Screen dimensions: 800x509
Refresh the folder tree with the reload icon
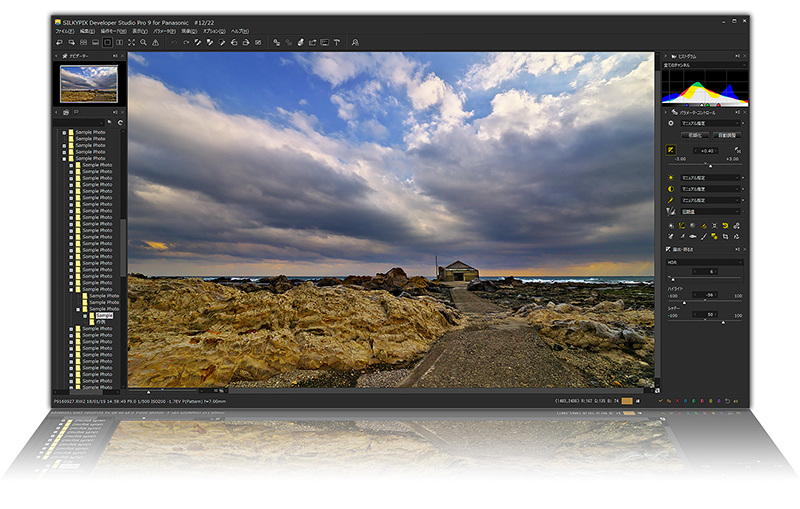coord(120,122)
